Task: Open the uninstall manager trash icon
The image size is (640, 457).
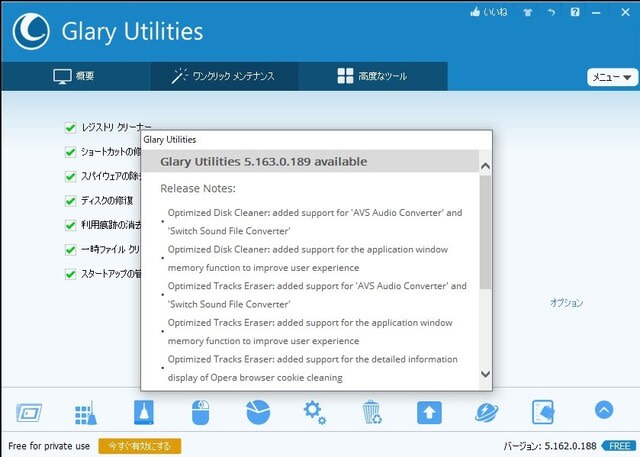Action: (x=372, y=412)
